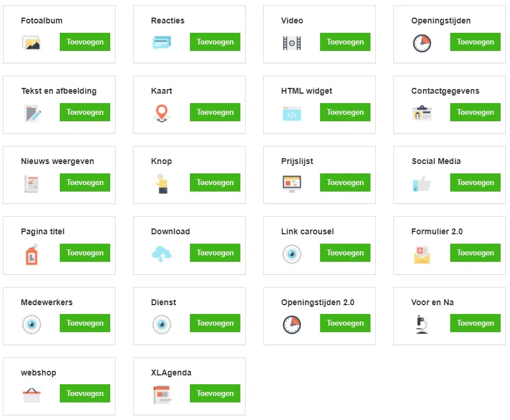
Task: Click Toevoegen for Link carousel
Action: click(x=345, y=252)
